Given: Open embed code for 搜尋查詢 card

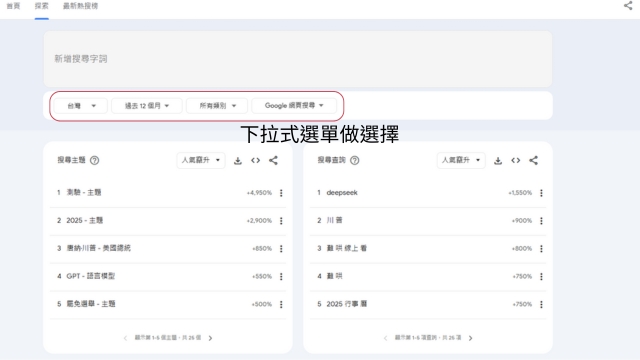Looking at the screenshot, I should pos(516,160).
